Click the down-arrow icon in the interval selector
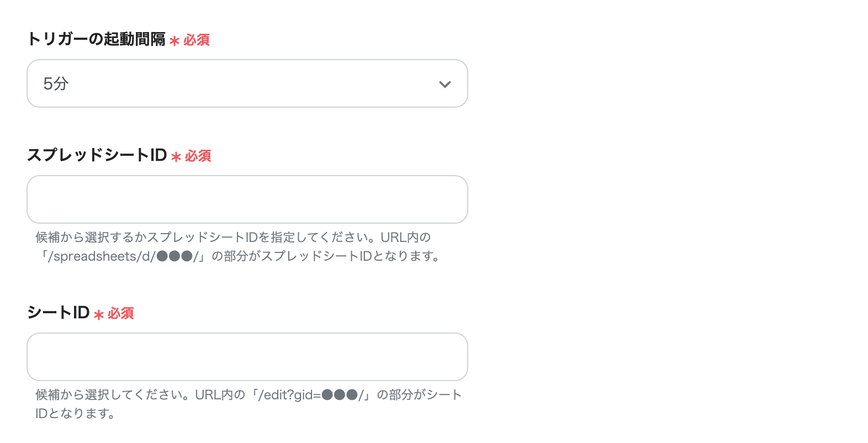 tap(445, 85)
